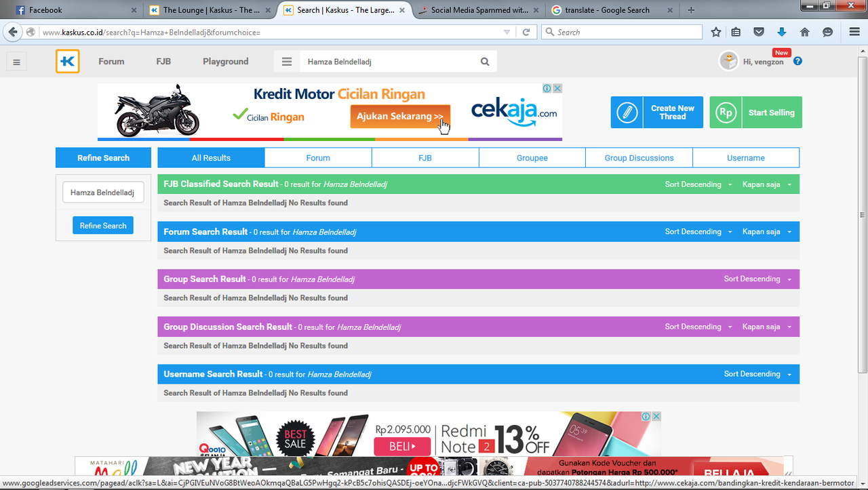Open a new tab with the plus icon
868x490 pixels.
click(691, 10)
